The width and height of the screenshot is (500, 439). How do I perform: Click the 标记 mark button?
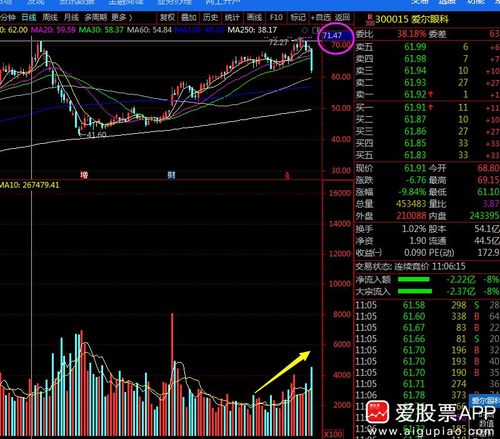click(298, 17)
